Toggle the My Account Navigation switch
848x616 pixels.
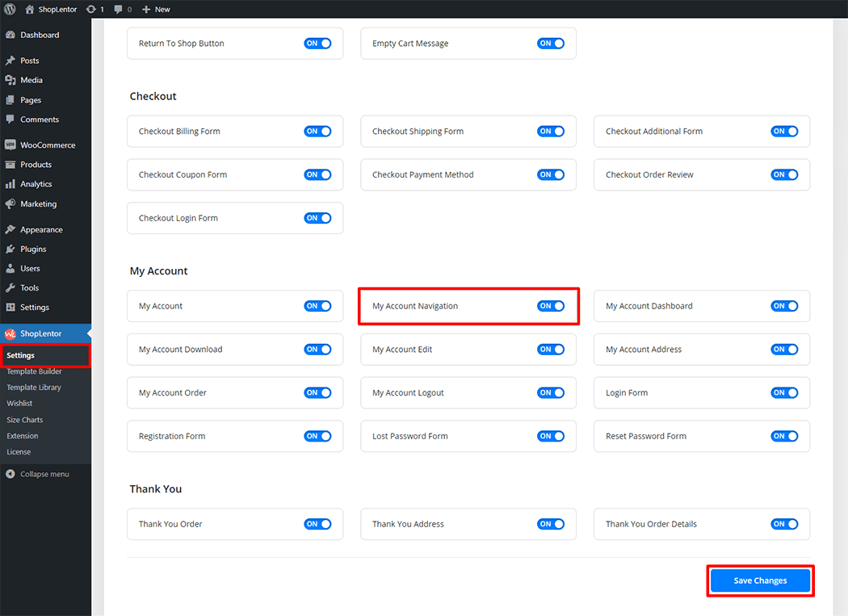tap(551, 306)
